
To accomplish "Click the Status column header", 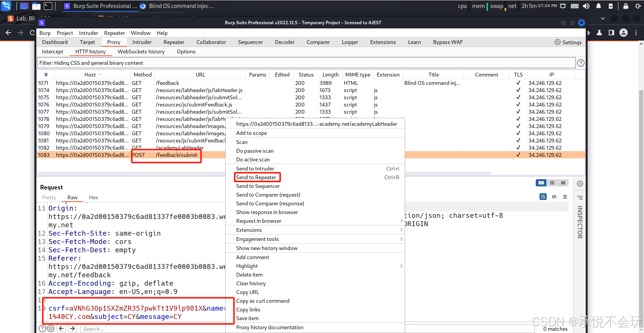I will [x=306, y=75].
